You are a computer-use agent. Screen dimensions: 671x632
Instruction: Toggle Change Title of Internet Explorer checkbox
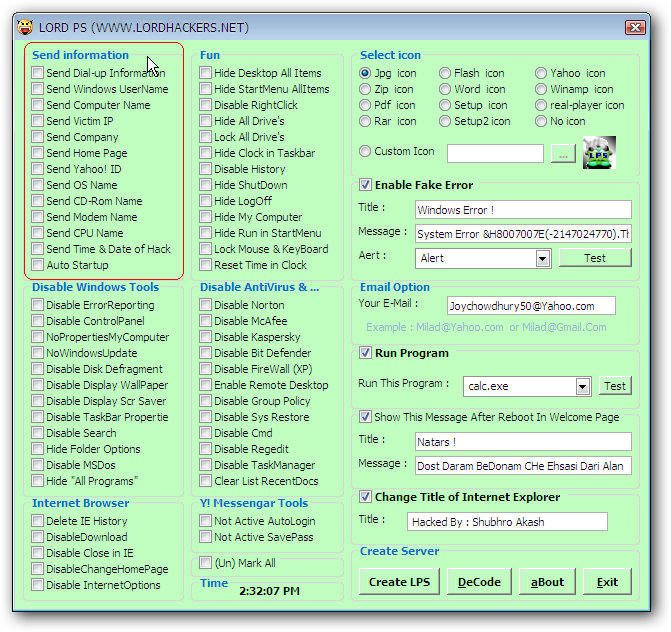(x=366, y=497)
